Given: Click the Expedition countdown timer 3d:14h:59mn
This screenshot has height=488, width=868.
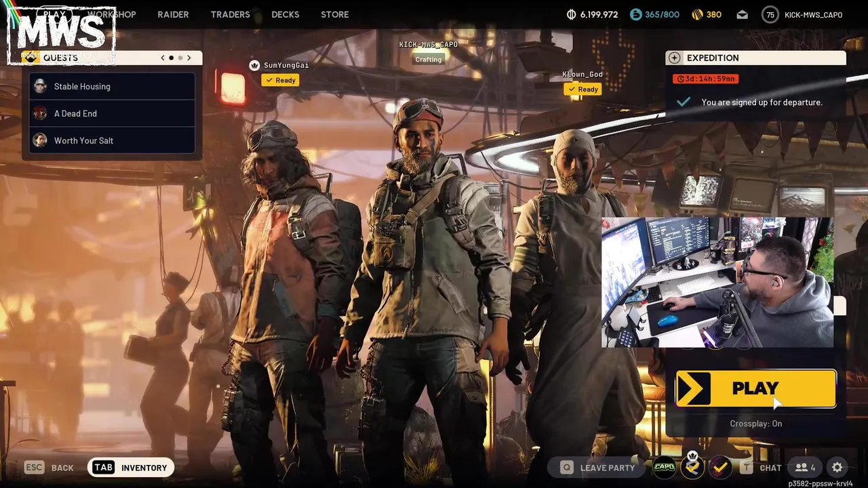Looking at the screenshot, I should [x=705, y=79].
